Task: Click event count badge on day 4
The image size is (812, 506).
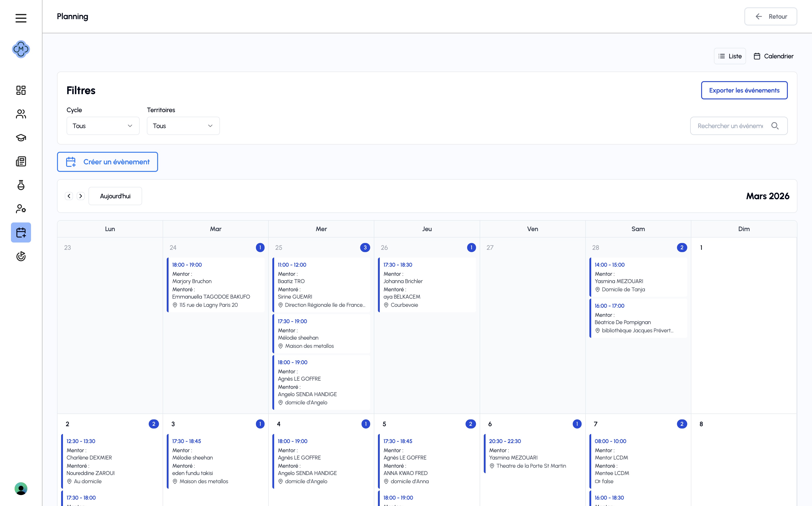Action: pos(366,424)
